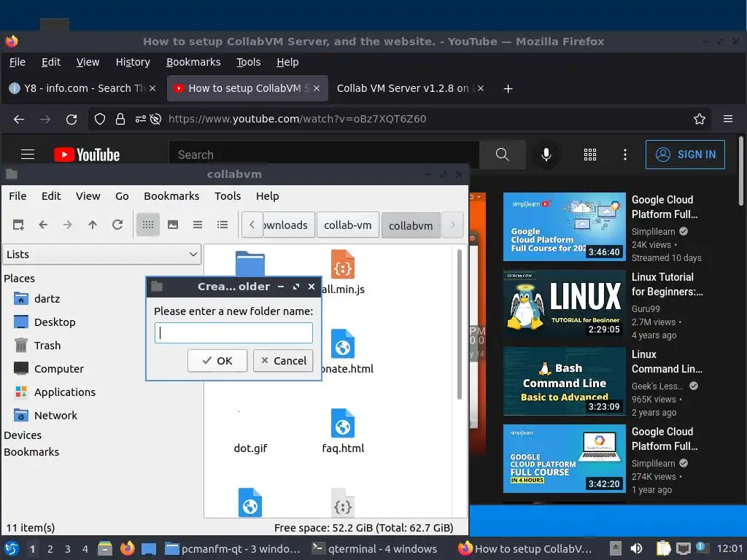The image size is (747, 560).
Task: Go back in the collabvm file manager
Action: pos(43,225)
